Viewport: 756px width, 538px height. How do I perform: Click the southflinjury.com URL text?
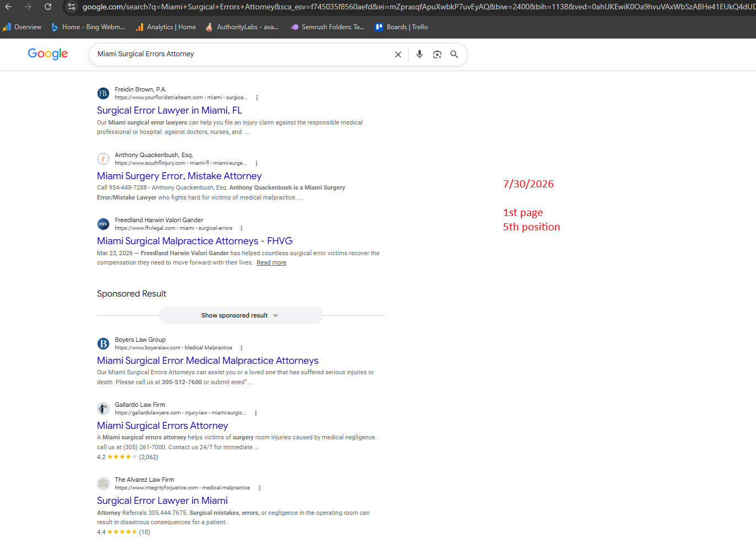coord(181,163)
